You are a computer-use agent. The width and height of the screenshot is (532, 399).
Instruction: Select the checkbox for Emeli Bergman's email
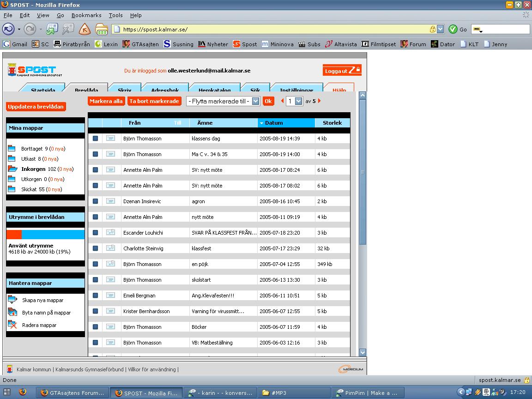[x=95, y=296]
